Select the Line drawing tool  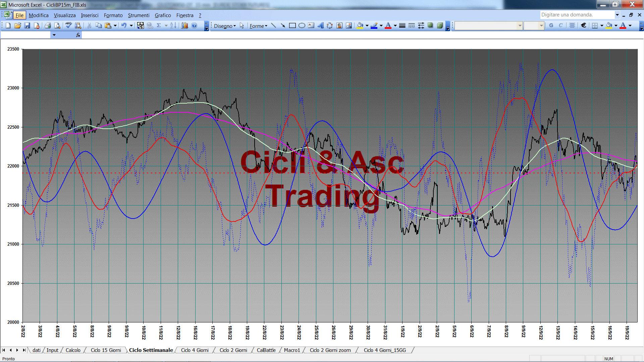click(273, 25)
